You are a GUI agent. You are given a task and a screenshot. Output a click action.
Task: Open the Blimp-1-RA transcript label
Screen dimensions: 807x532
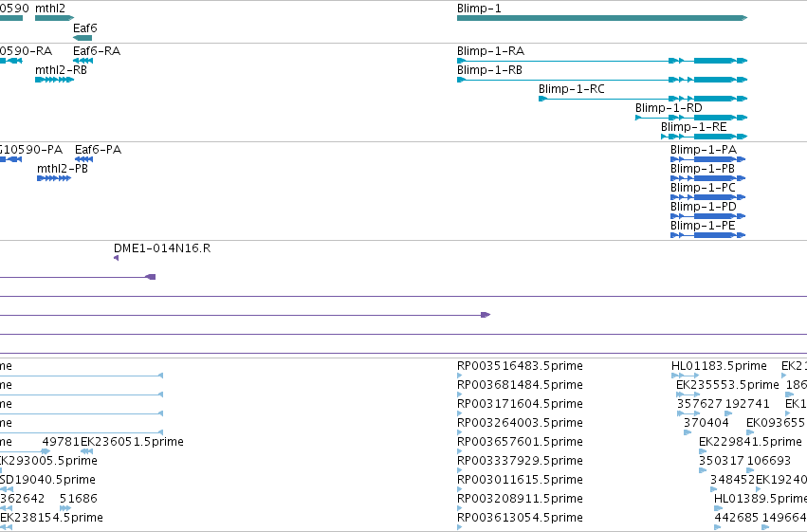tap(490, 51)
